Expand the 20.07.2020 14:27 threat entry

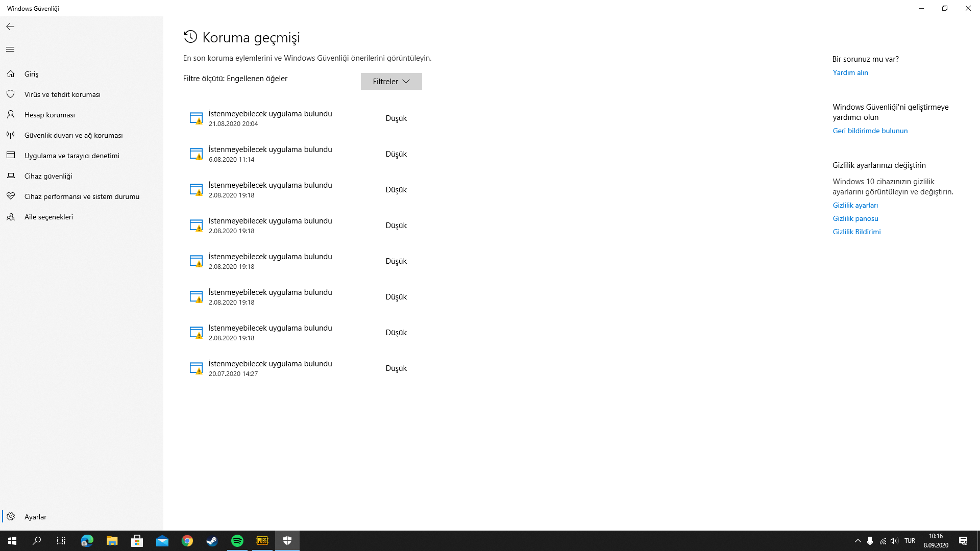[x=270, y=368]
